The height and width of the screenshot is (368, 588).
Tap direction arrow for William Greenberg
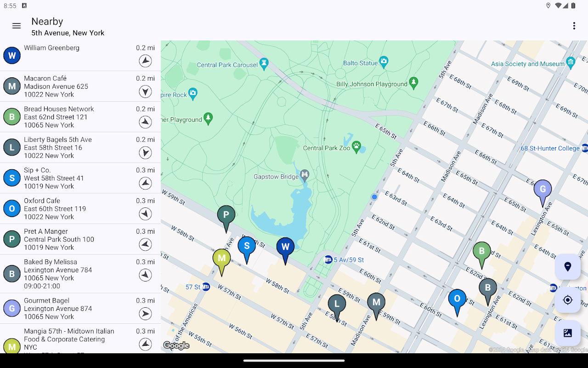145,61
